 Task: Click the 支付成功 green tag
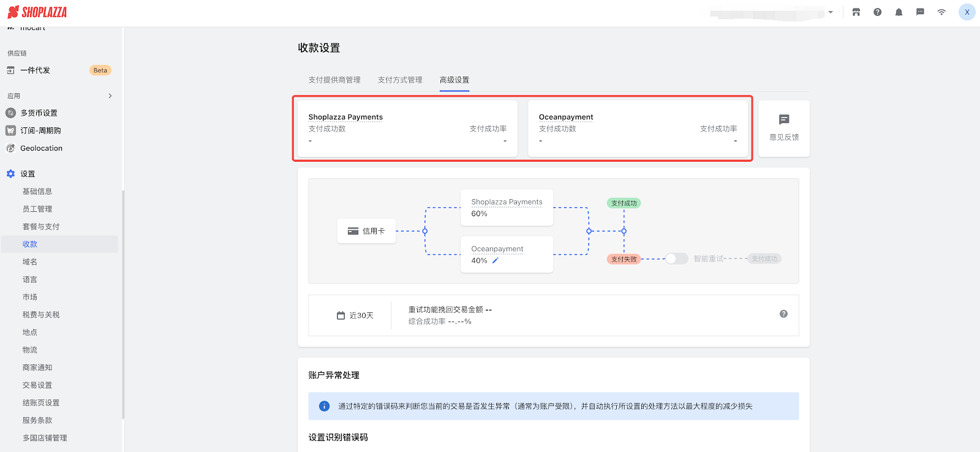pyautogui.click(x=624, y=203)
